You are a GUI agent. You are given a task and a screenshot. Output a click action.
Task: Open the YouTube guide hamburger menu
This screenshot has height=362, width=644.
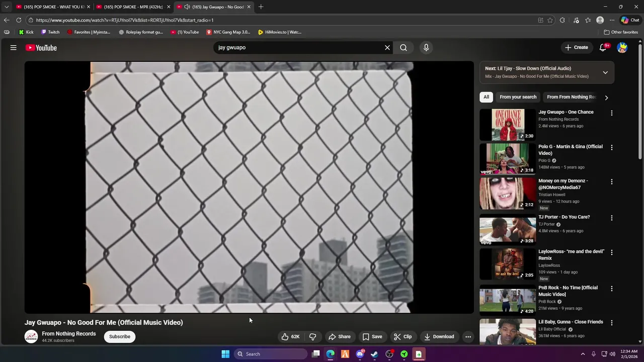click(x=14, y=48)
